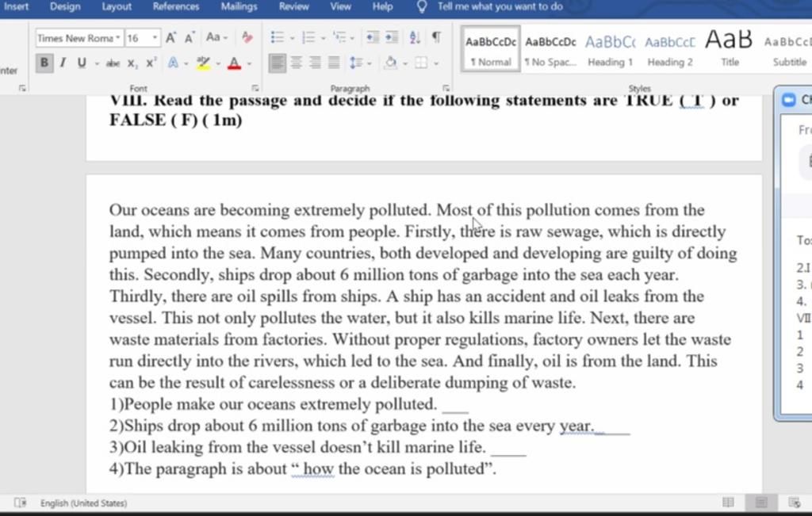Screen dimensions: 812x516
Task: Switch to Web Layout view
Action: [794, 502]
